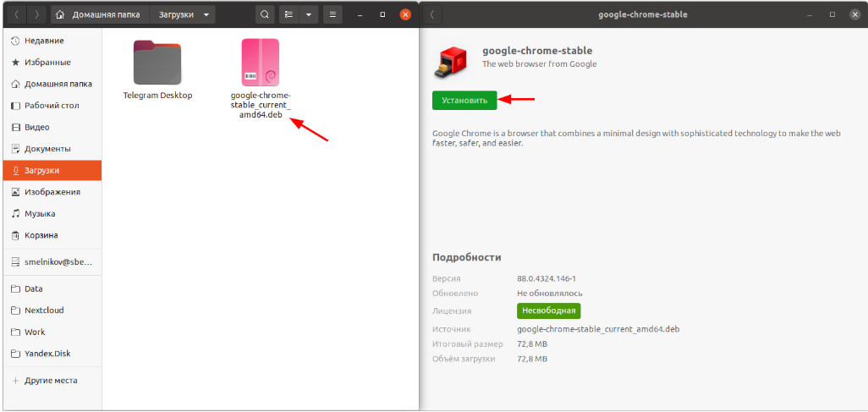This screenshot has width=868, height=412.
Task: Select the Telegram Desktop folder icon
Action: [x=157, y=62]
